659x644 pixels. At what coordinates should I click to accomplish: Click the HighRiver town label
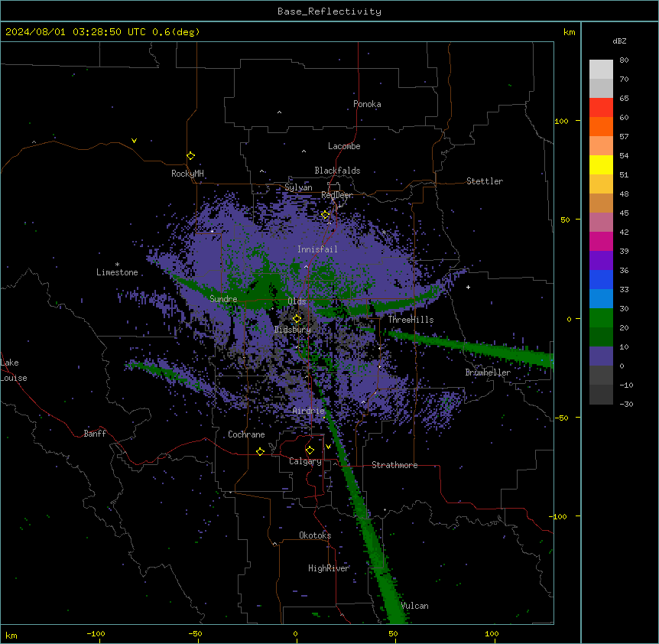tap(329, 568)
